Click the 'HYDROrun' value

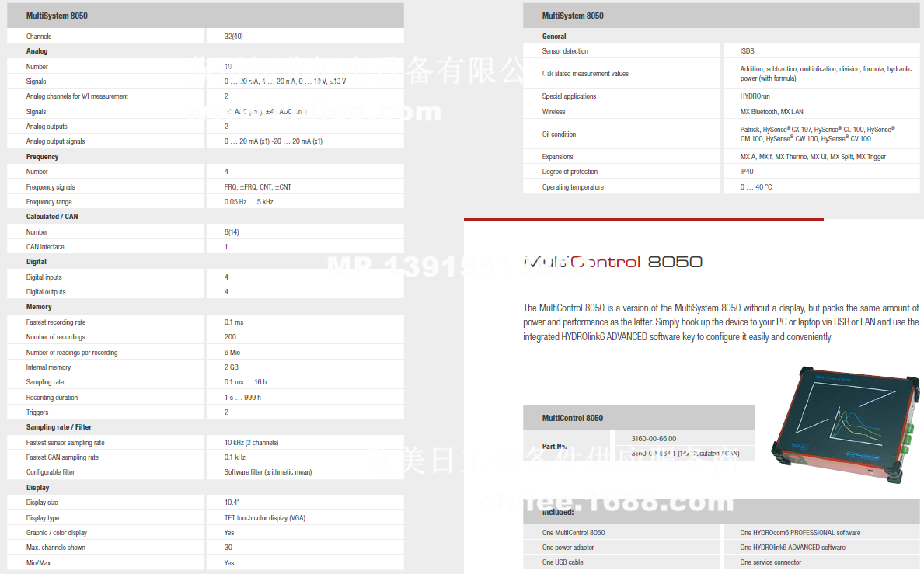click(x=755, y=96)
